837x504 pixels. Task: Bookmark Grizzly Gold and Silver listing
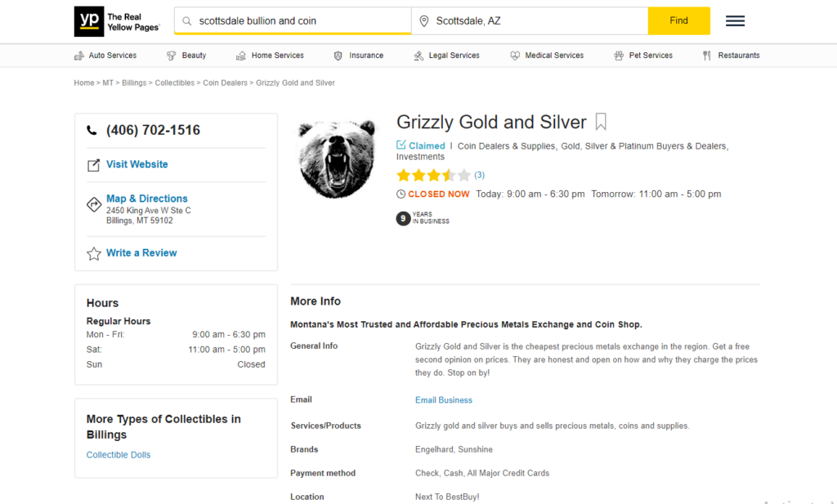601,122
